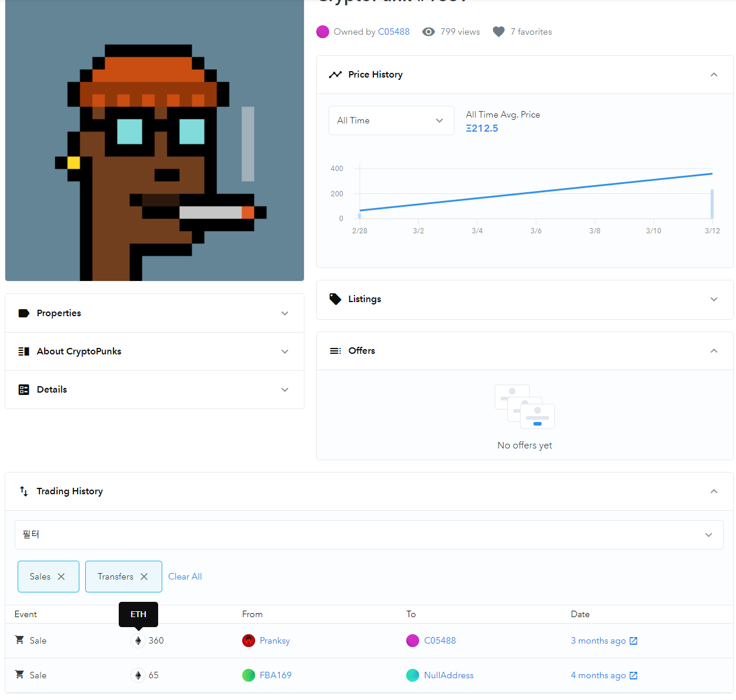Screen dimensions: 736x700
Task: Click the No offers yet message
Action: pos(525,446)
